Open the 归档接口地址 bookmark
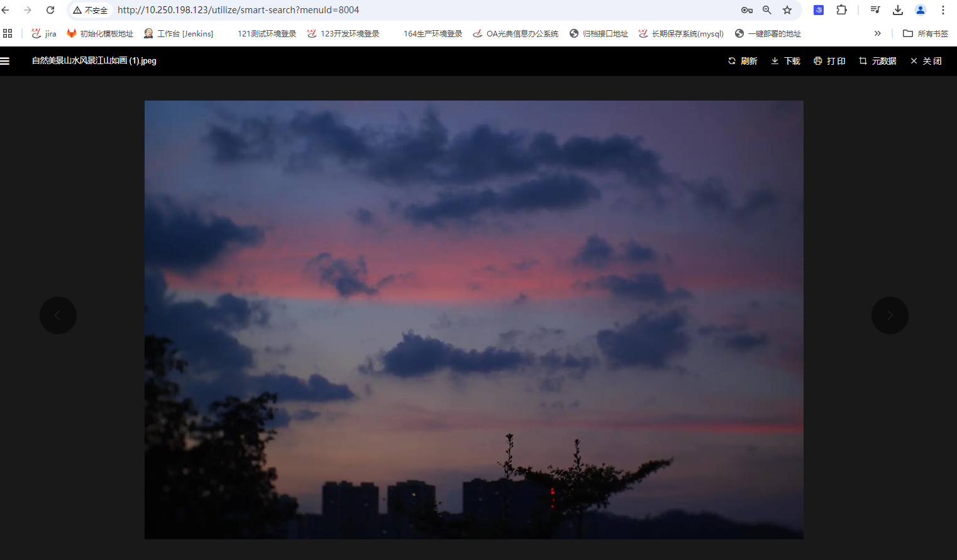 click(599, 33)
